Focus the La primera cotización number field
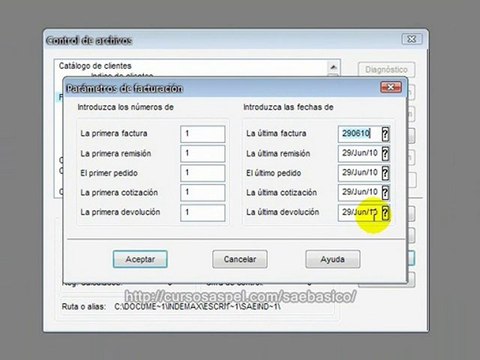Screen dimensions: 480x360 point(203,192)
